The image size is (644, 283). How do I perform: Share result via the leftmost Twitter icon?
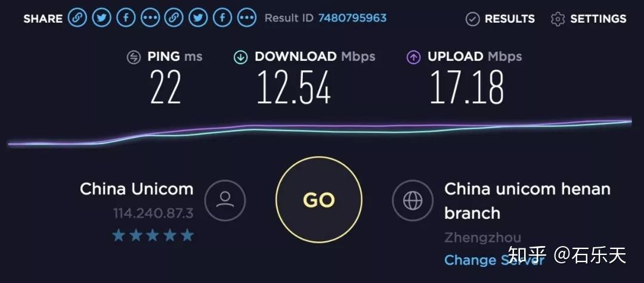click(101, 18)
